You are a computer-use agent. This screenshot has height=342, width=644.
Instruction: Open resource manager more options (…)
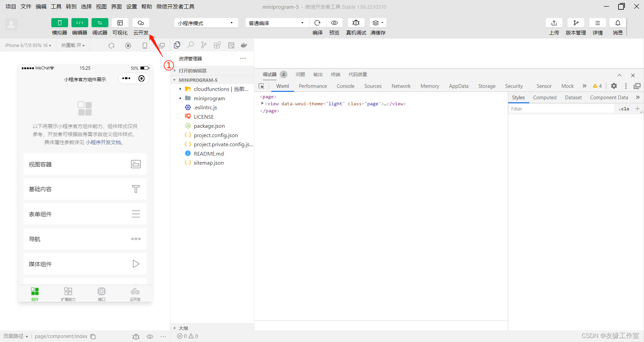[243, 58]
